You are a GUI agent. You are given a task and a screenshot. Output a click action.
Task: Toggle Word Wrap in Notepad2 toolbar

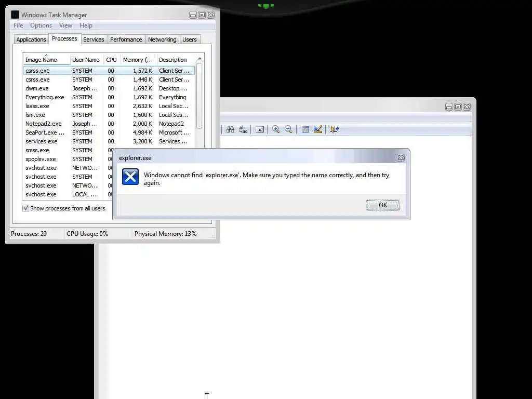pos(260,129)
